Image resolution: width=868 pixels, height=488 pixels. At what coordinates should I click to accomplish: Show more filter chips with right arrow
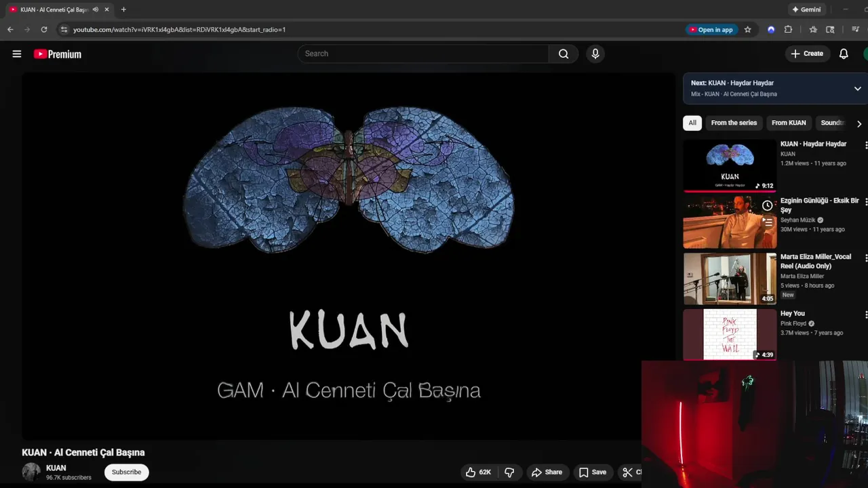[859, 123]
